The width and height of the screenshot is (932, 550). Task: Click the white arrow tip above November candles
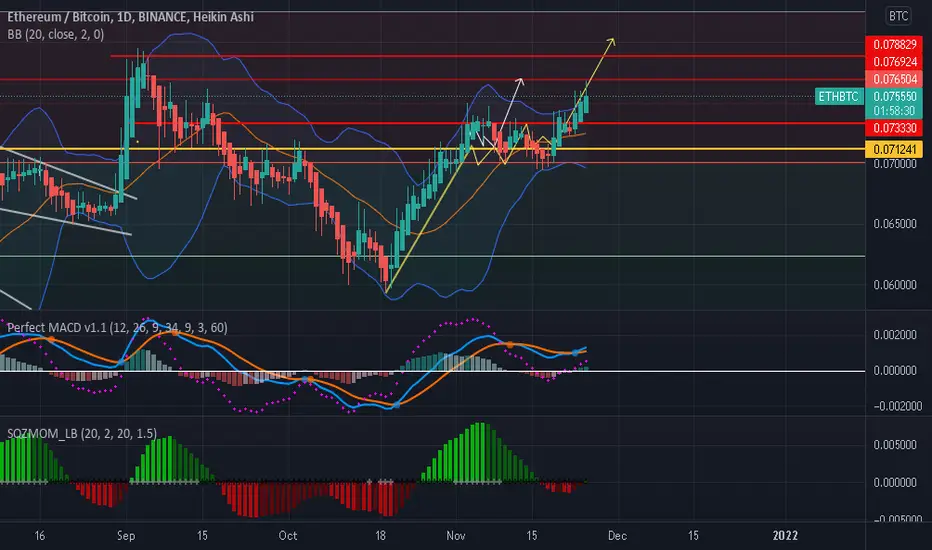pos(520,80)
